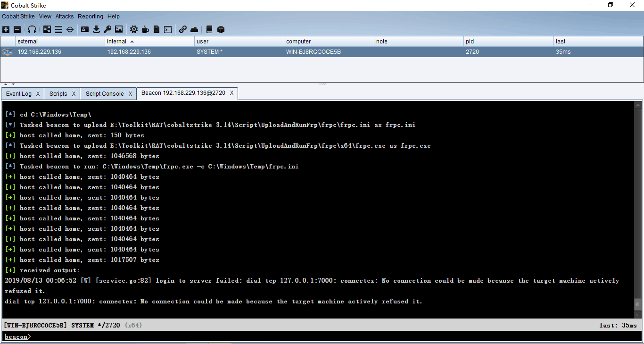Click the 'login to server failed' log line
The image size is (644, 344).
pos(312,285)
